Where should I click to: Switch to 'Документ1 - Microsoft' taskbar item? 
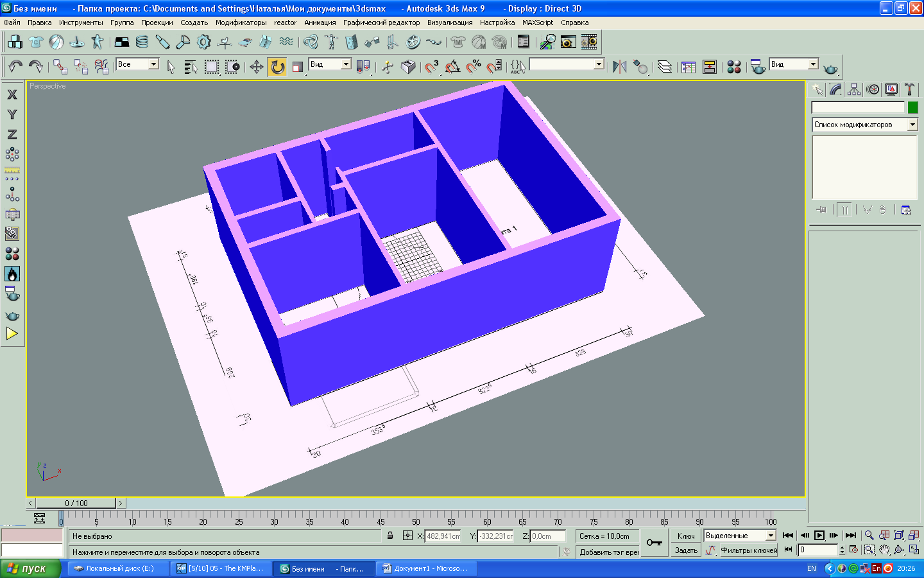427,568
